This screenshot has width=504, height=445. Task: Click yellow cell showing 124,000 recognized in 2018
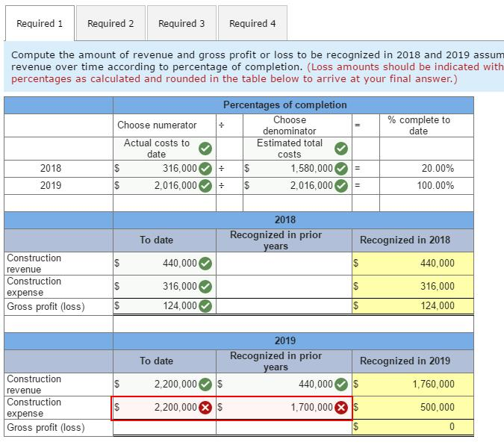tap(413, 306)
